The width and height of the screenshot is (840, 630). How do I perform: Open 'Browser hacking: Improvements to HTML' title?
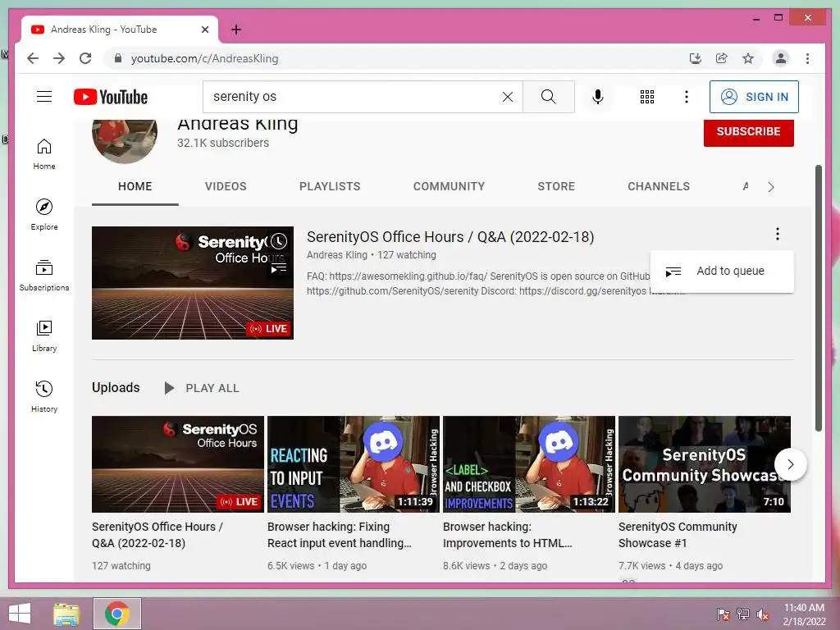pyautogui.click(x=507, y=535)
